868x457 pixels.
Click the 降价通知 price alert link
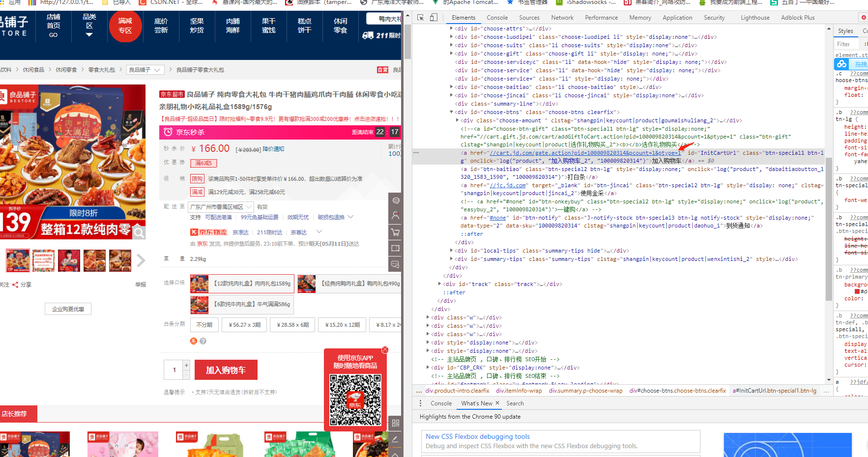coord(273,149)
